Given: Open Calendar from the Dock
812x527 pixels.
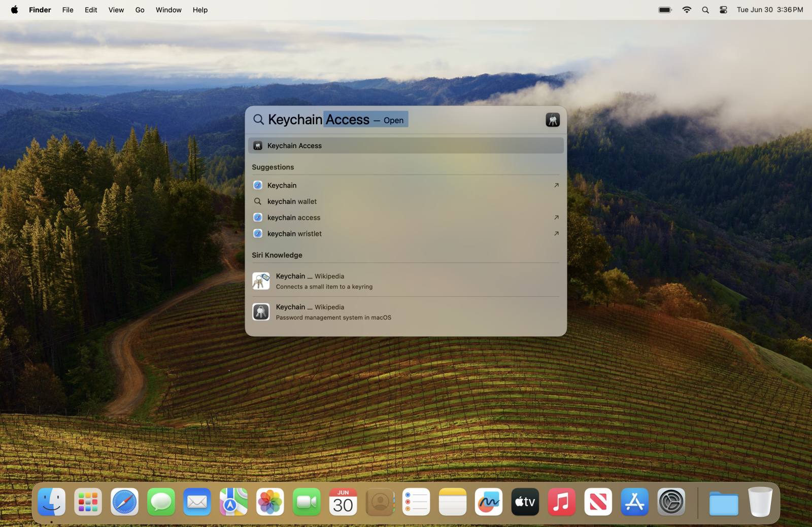Looking at the screenshot, I should click(x=343, y=502).
